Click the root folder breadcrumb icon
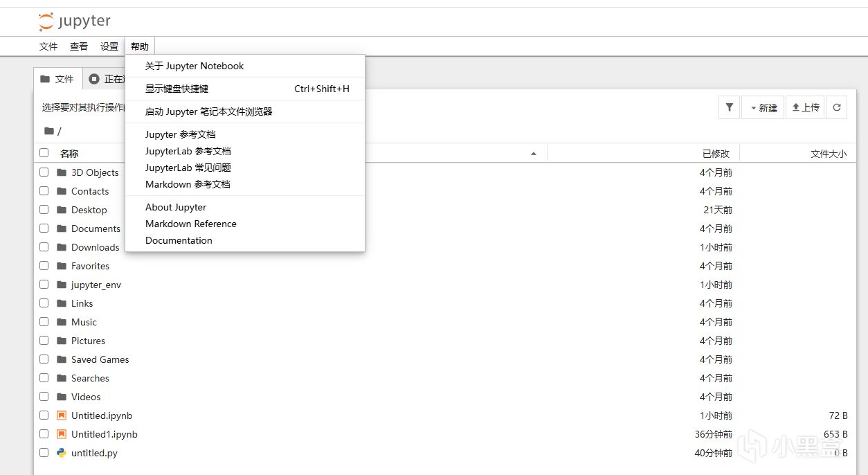868x475 pixels. [x=48, y=131]
